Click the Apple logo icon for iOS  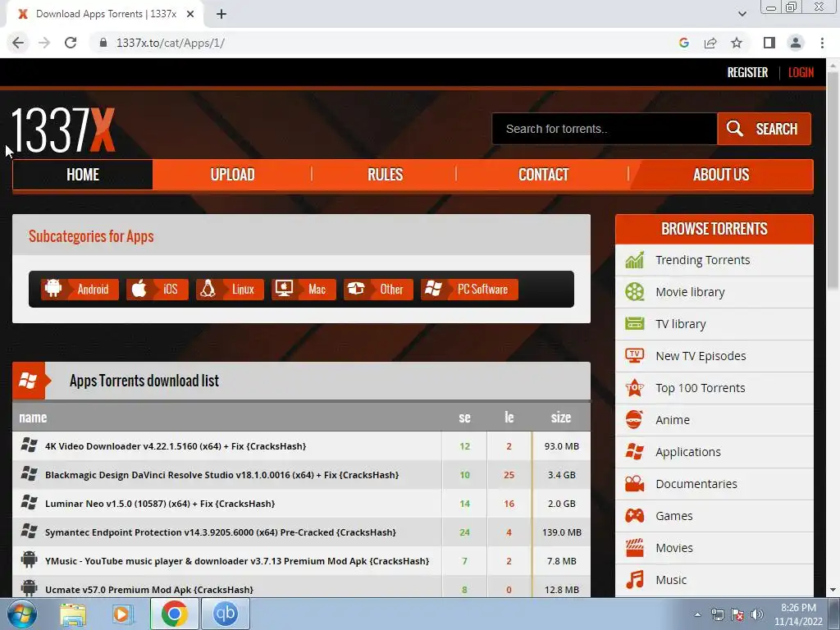tap(139, 289)
